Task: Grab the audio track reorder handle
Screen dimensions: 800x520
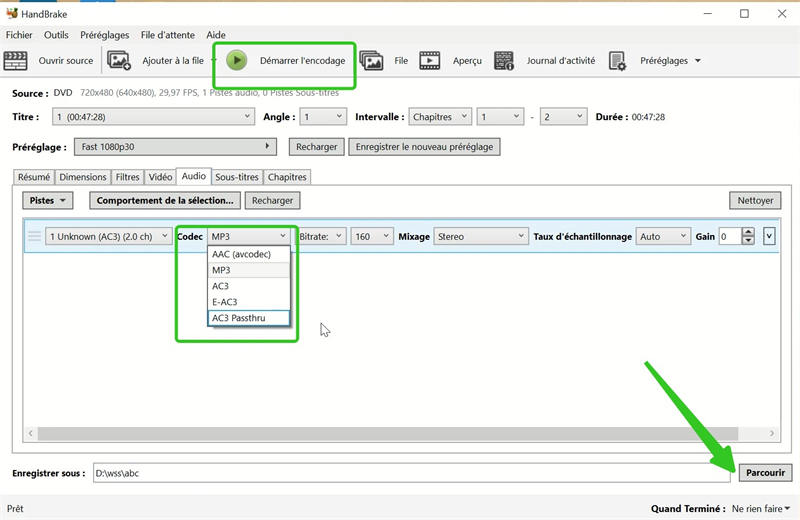Action: pos(34,236)
